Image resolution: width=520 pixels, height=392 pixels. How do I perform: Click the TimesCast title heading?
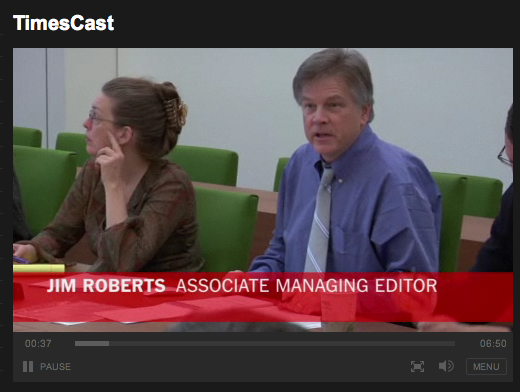point(64,23)
